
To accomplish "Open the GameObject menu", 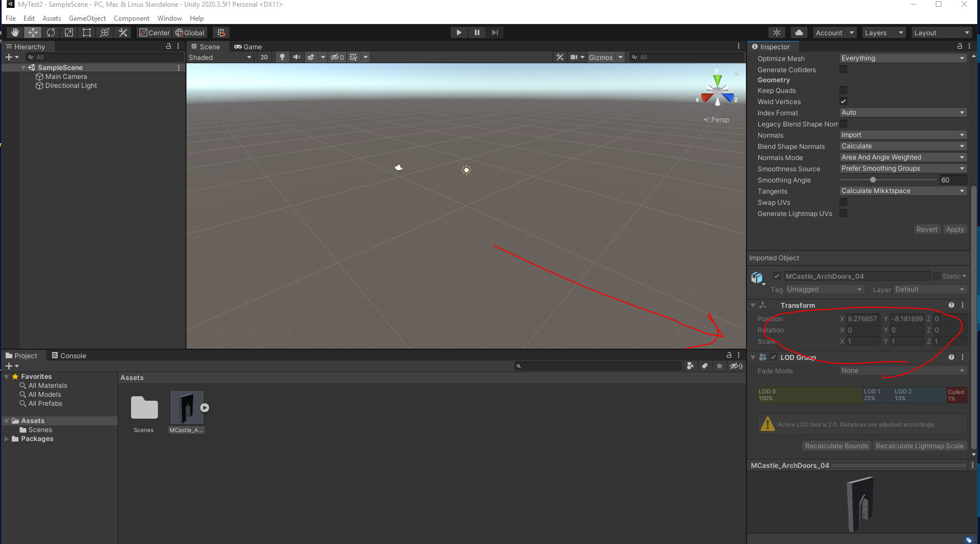I will (87, 18).
